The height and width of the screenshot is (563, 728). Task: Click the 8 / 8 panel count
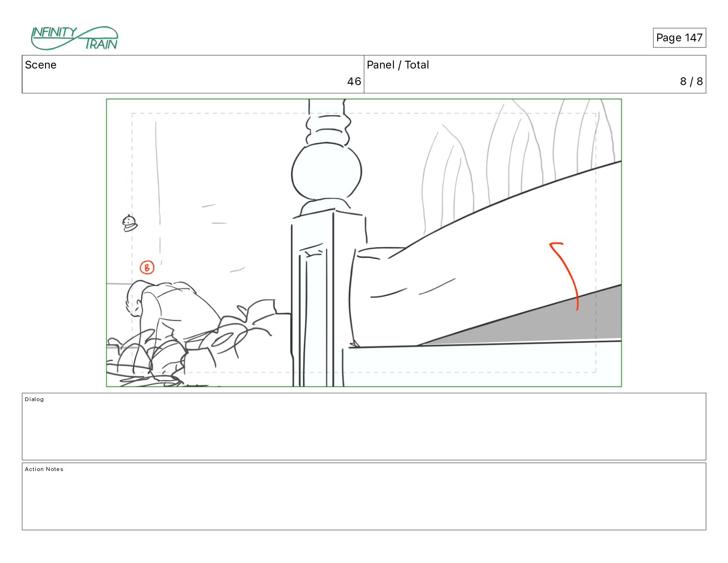(x=691, y=81)
